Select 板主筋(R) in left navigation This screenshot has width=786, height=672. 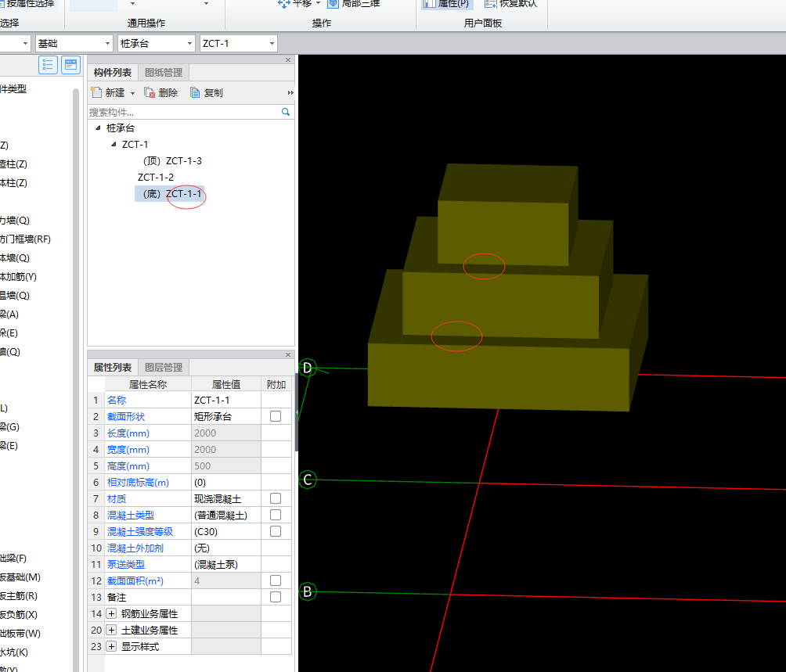19,596
